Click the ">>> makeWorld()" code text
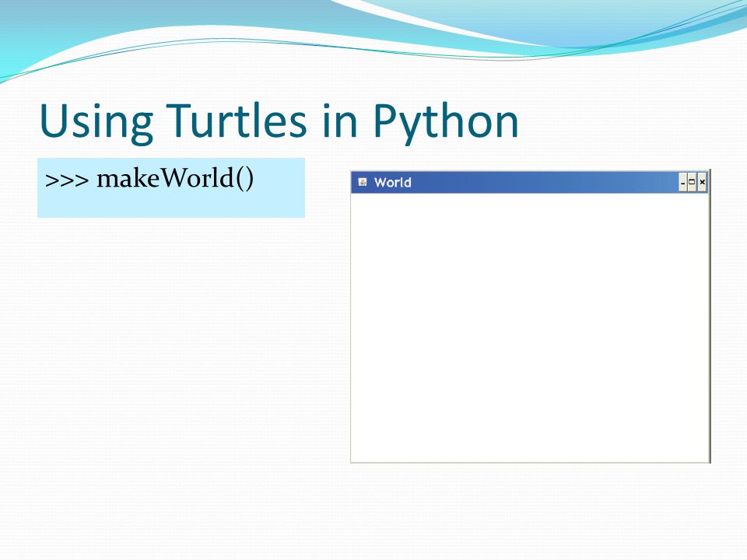This screenshot has width=747, height=560. 149,180
